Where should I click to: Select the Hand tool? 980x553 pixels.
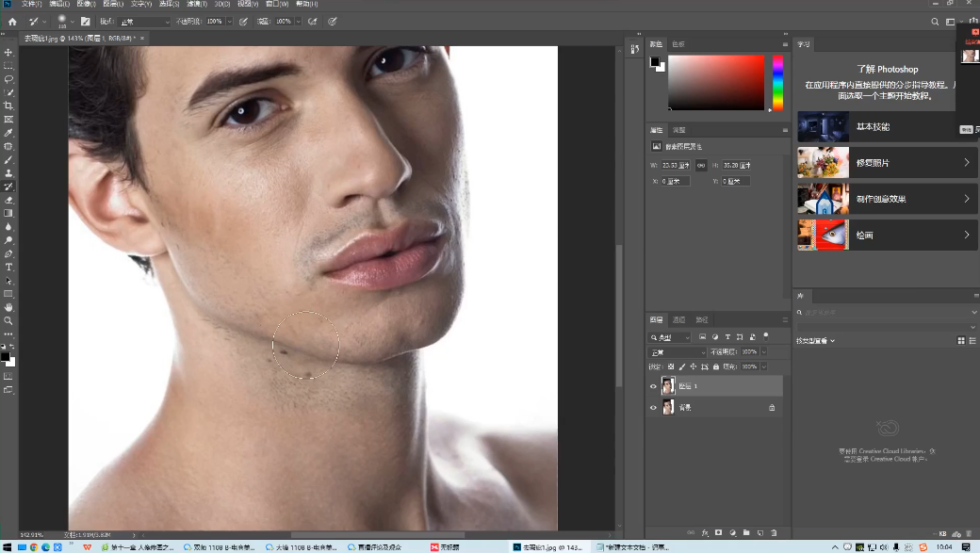tap(8, 307)
